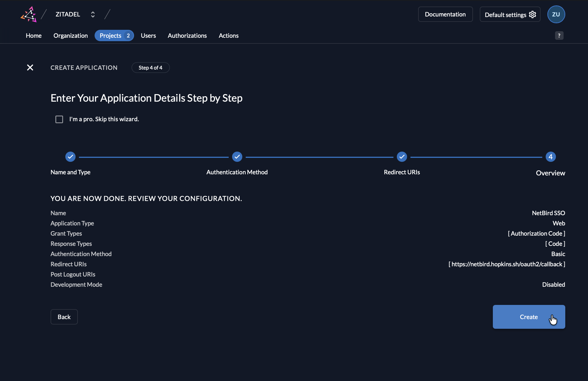Click the ZITADEL logo icon
588x381 pixels.
28,14
